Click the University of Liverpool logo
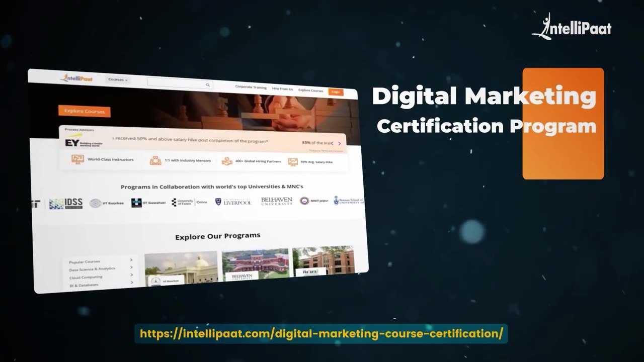Screen dimensions: 644x362 (233, 202)
